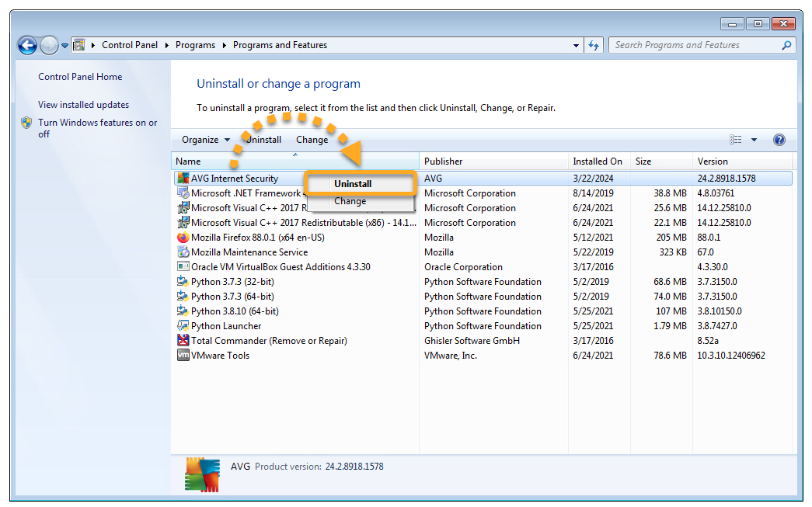Viewport: 812px width, 507px height.
Task: Sort list by Installed On column
Action: [598, 161]
